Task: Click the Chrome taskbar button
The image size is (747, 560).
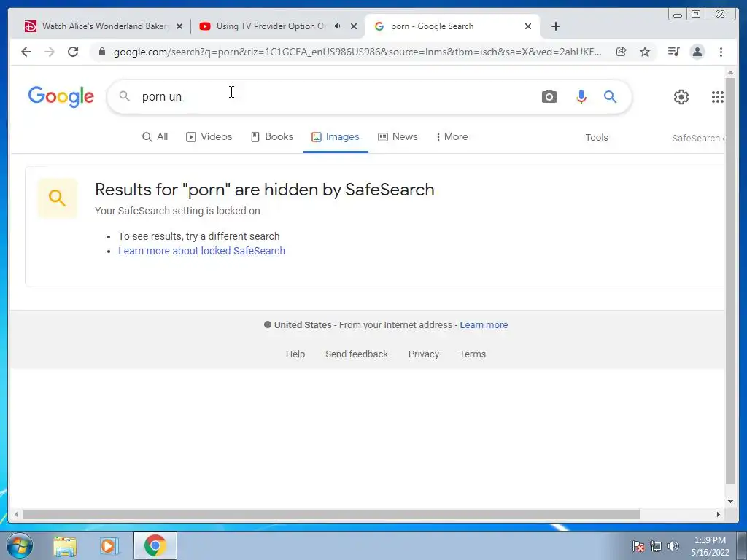Action: 155,545
